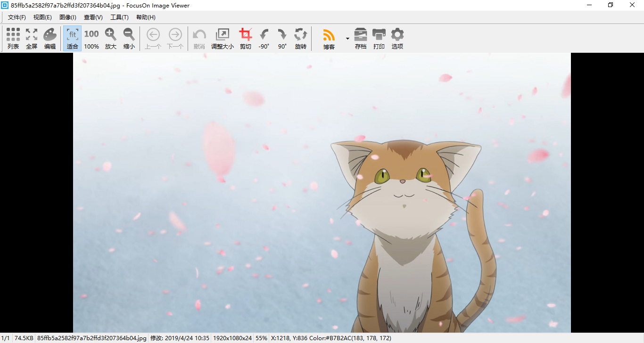This screenshot has height=343, width=644.
Task: Open the 旋转 rotation tool
Action: pos(301,39)
